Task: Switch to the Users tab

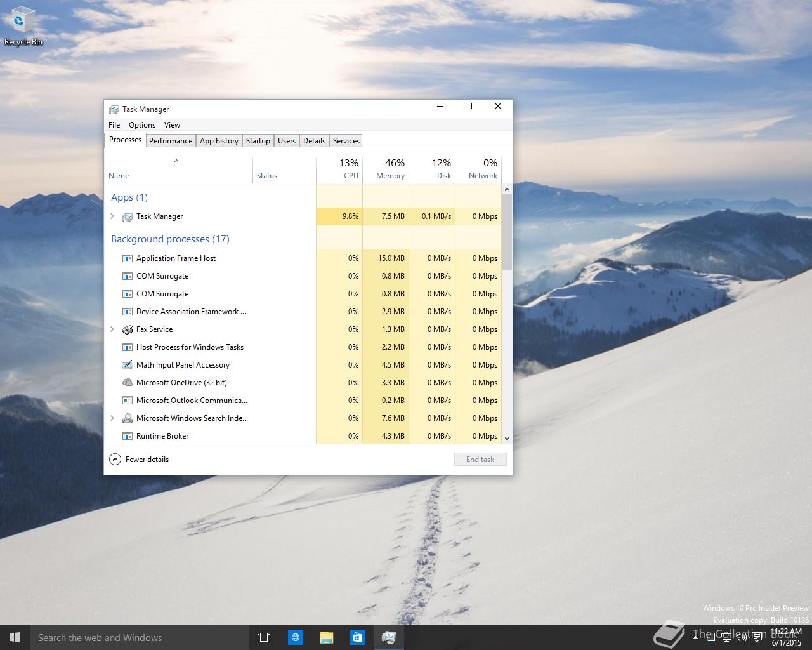Action: (x=287, y=141)
